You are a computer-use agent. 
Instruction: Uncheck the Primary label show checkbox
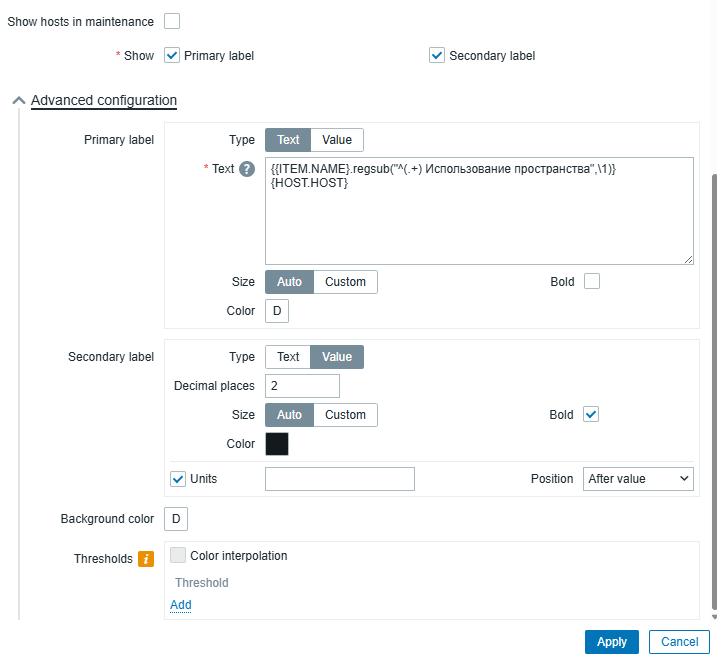click(172, 56)
